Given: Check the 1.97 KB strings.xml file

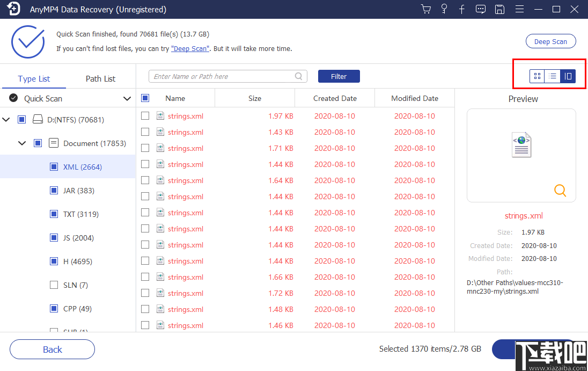Looking at the screenshot, I should (x=145, y=115).
